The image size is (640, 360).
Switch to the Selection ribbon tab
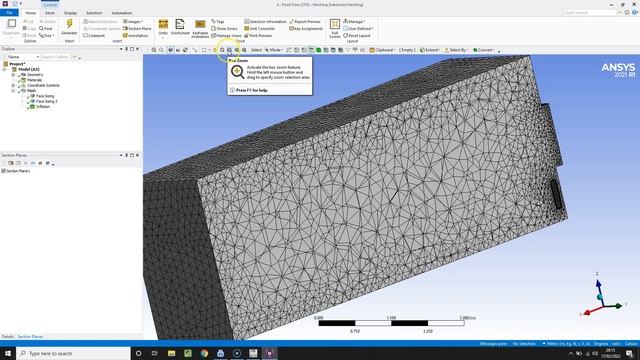[x=94, y=13]
